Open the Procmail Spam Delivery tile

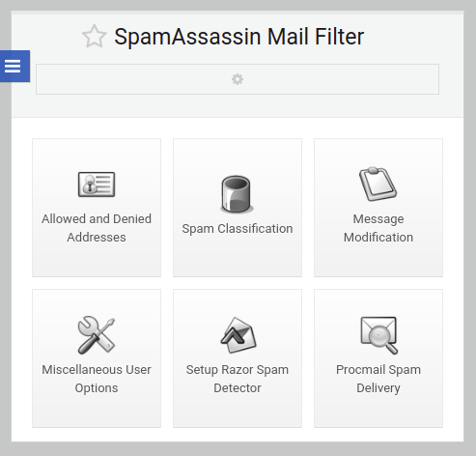[x=378, y=358]
